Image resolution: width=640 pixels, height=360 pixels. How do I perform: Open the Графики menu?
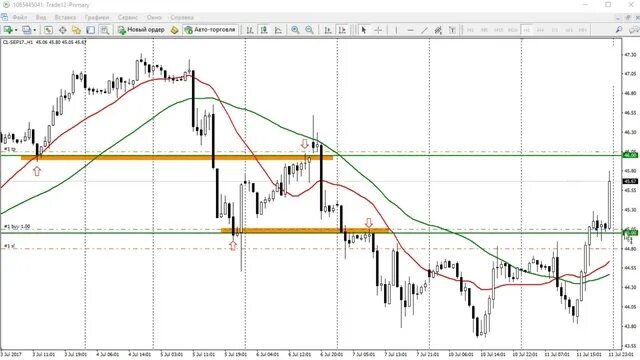tap(97, 18)
